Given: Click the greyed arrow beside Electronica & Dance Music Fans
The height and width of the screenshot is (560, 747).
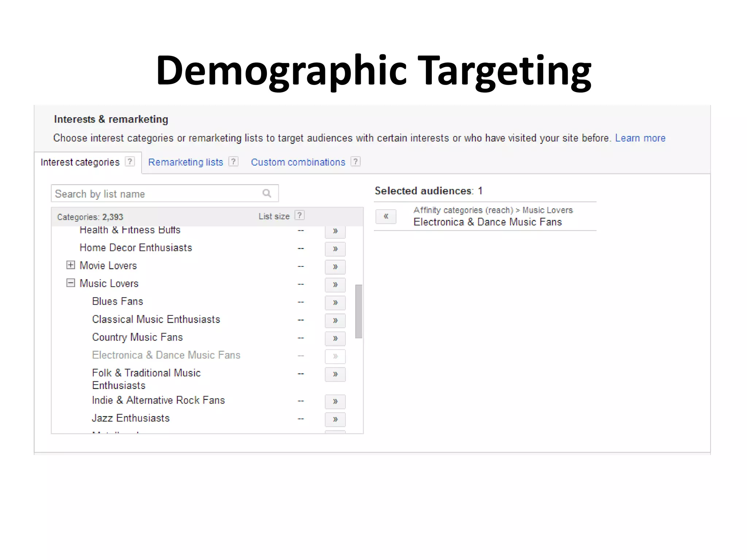Looking at the screenshot, I should (x=335, y=356).
